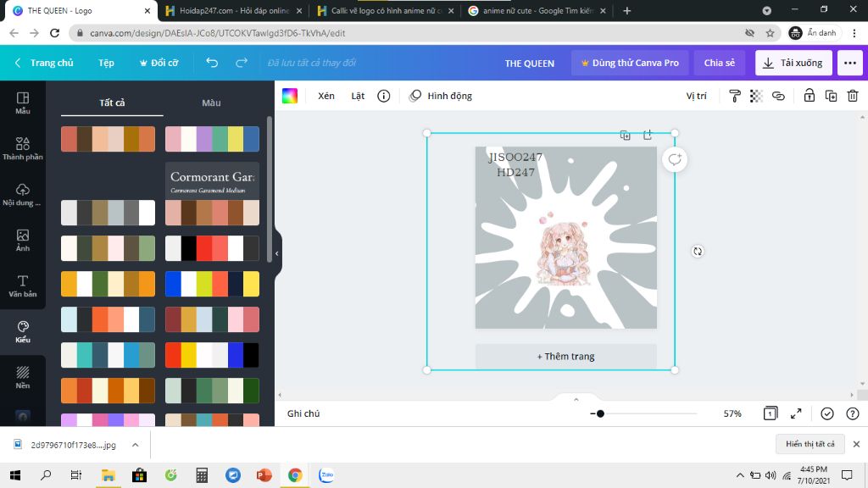Click Dùng thử Canva Pro button
The image size is (868, 488).
tap(630, 63)
